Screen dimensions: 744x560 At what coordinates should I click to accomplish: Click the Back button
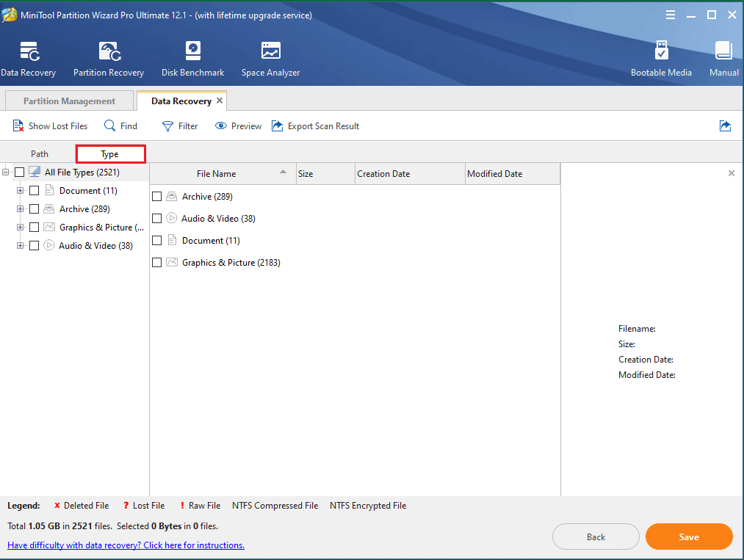pyautogui.click(x=596, y=537)
